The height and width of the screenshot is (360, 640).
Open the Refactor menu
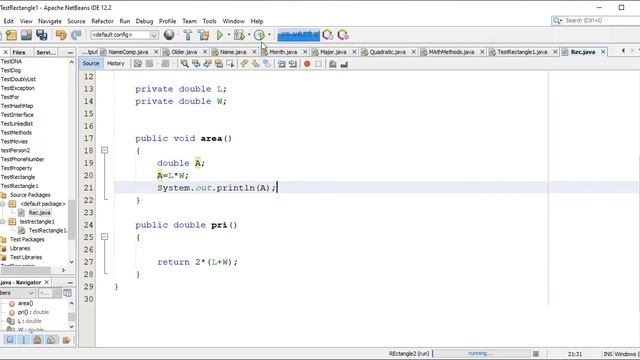102,21
